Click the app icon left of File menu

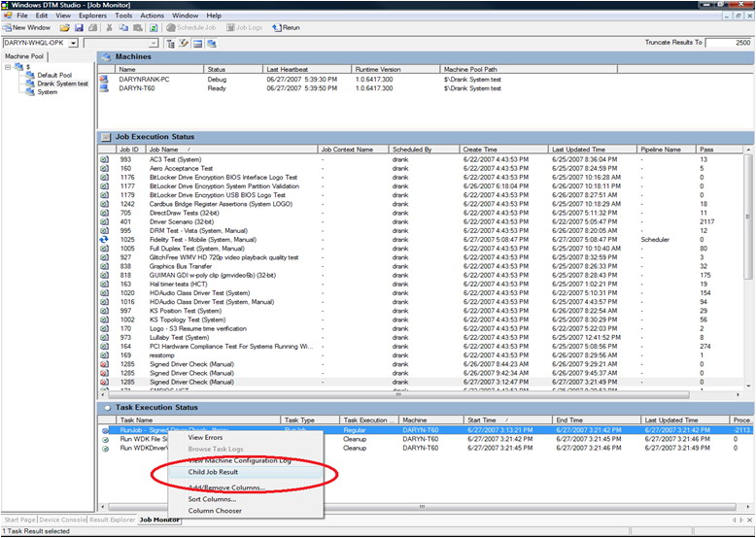click(7, 16)
